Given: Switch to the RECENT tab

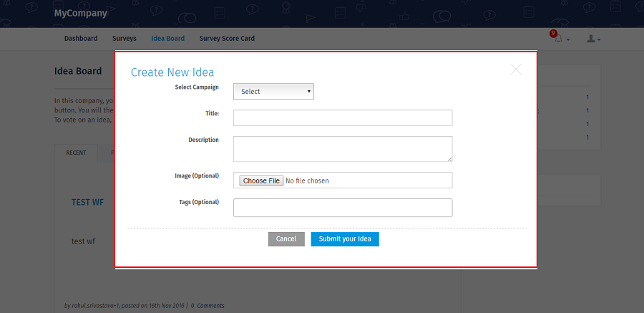Looking at the screenshot, I should (77, 153).
